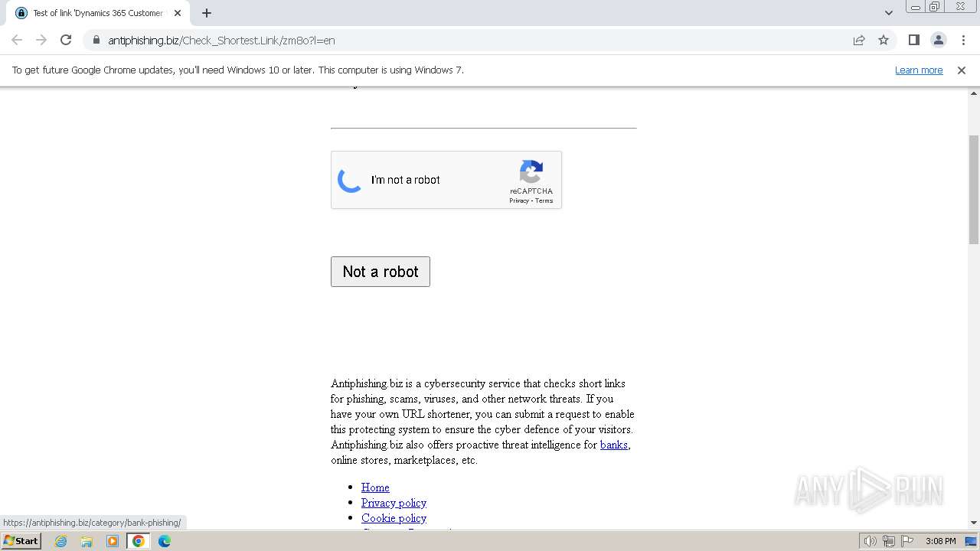Viewport: 980px width, 551px height.
Task: Expand the tab search chevron
Action: 888,13
